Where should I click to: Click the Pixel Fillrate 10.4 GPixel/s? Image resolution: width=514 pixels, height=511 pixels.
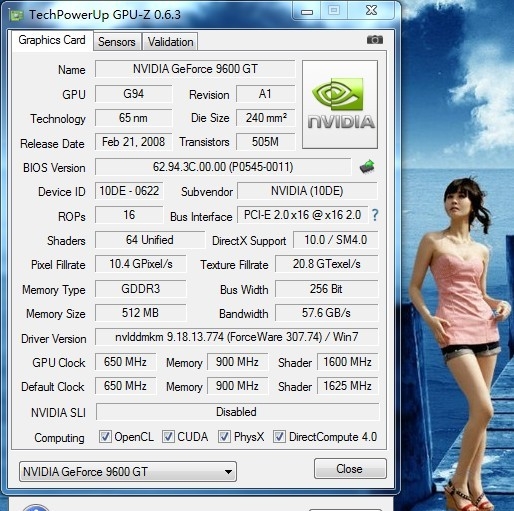tap(141, 264)
